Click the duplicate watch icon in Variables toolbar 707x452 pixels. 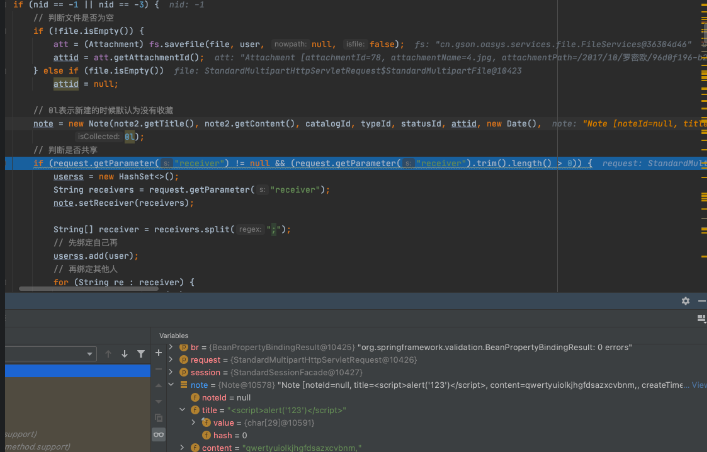pyautogui.click(x=158, y=417)
